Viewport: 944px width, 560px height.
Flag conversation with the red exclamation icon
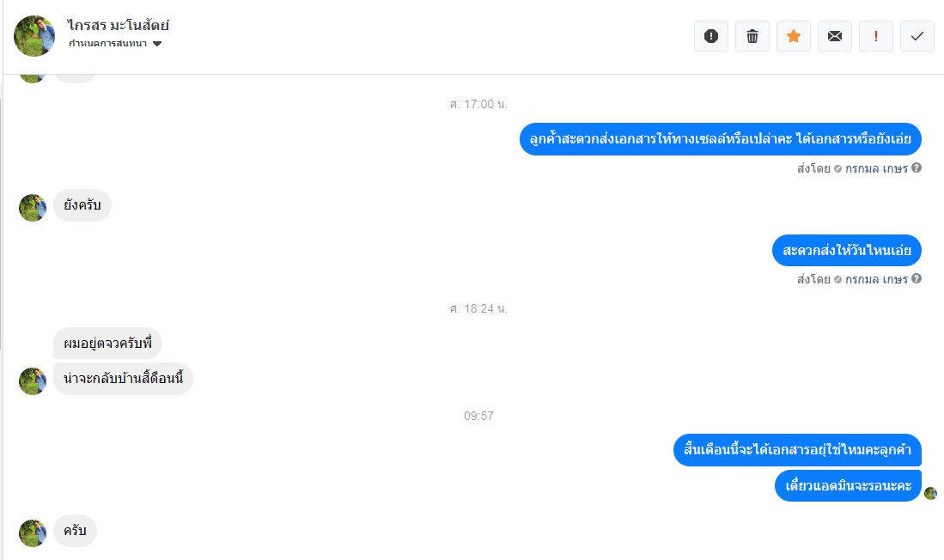(876, 36)
